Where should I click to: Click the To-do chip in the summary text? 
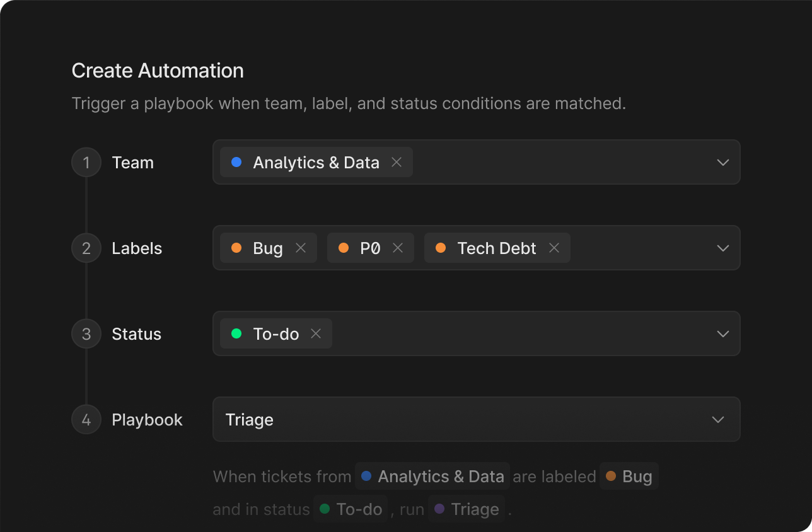pos(351,509)
